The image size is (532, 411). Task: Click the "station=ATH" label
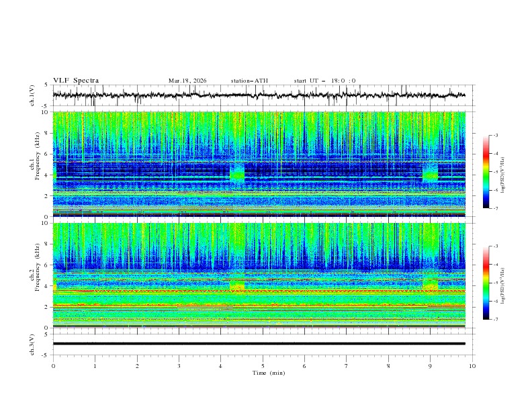249,81
